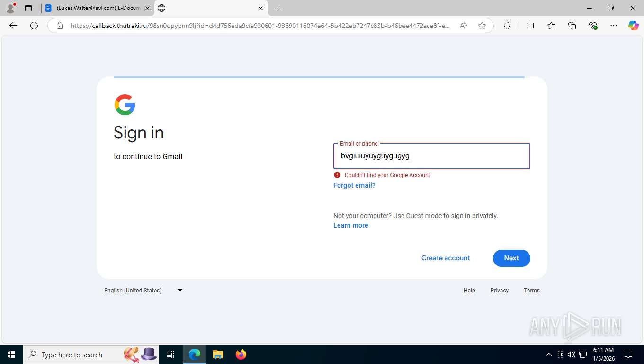
Task: Click the Email or phone field
Action: [431, 156]
